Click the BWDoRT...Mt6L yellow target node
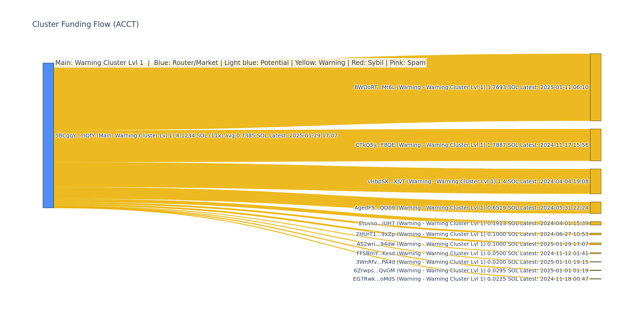The height and width of the screenshot is (322, 644). [595, 87]
